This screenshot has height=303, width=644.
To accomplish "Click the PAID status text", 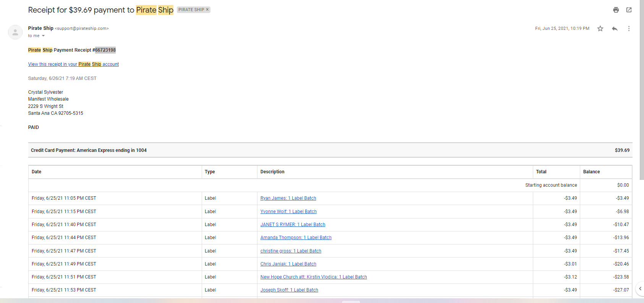I will pyautogui.click(x=34, y=127).
